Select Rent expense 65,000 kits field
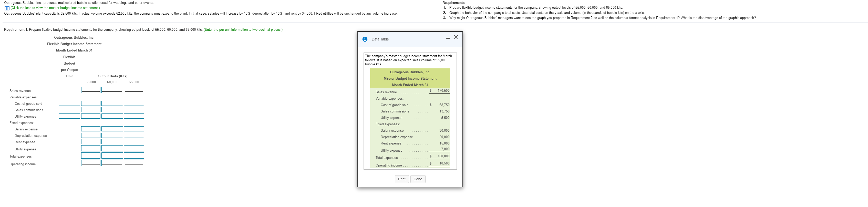 click(x=134, y=142)
